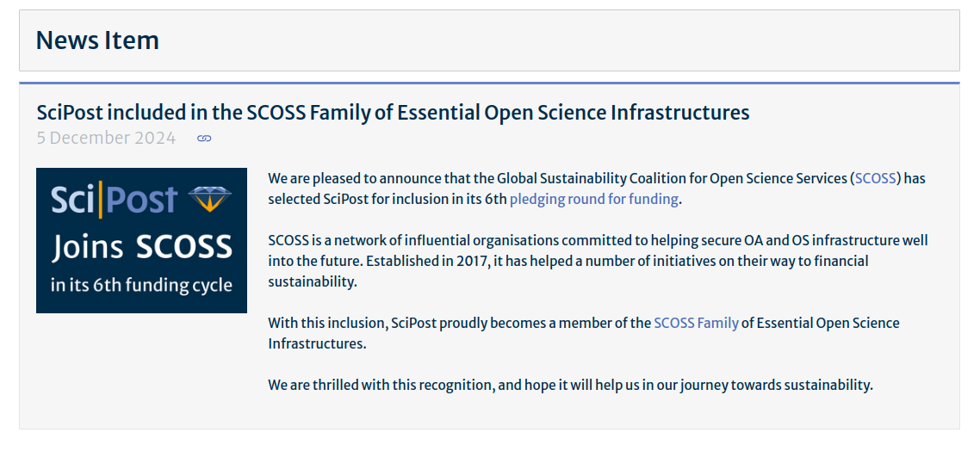This screenshot has width=980, height=451.
Task: Click the permalink chain icon beside the date
Action: coord(204,139)
